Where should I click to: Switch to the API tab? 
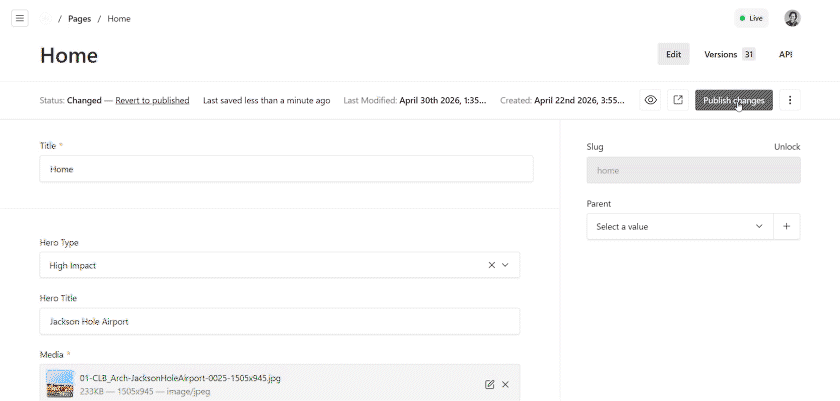785,54
